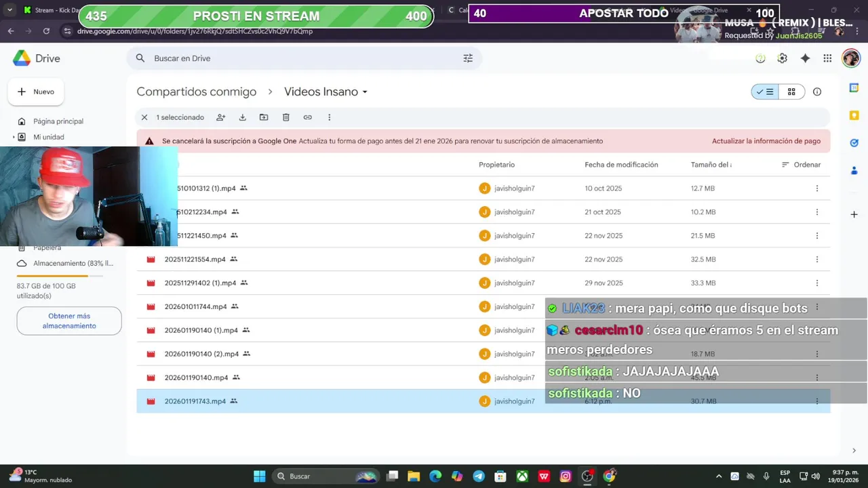The width and height of the screenshot is (868, 488).
Task: Open the weather widget showing 13°C
Action: [39, 476]
